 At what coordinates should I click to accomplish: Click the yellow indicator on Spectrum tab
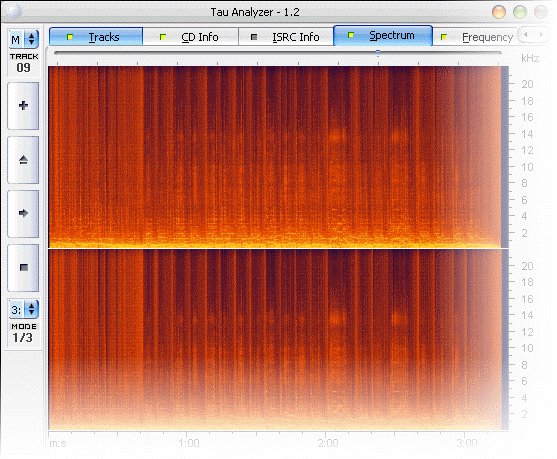(x=351, y=35)
